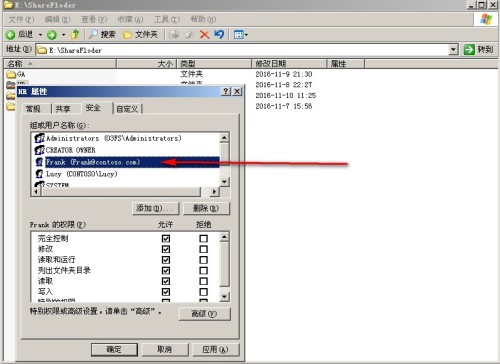Open the Search (搜索) toolbar button
Image resolution: width=500 pixels, height=364 pixels.
pyautogui.click(x=102, y=34)
